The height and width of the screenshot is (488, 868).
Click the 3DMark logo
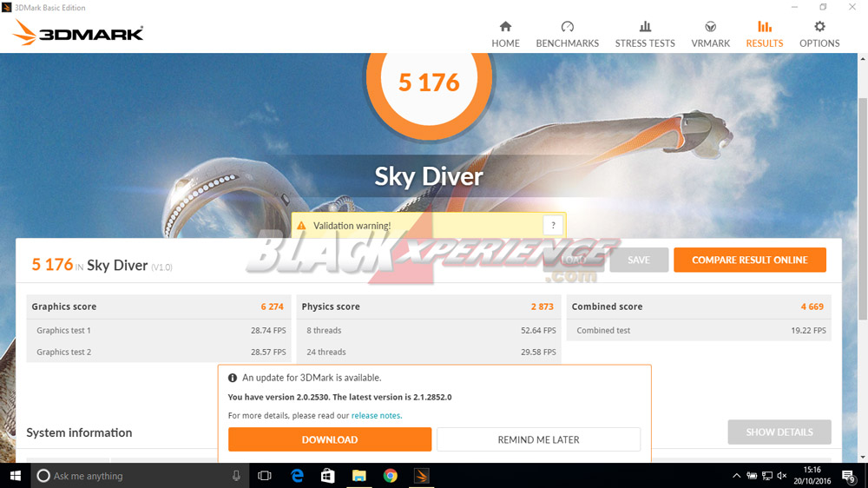(78, 34)
